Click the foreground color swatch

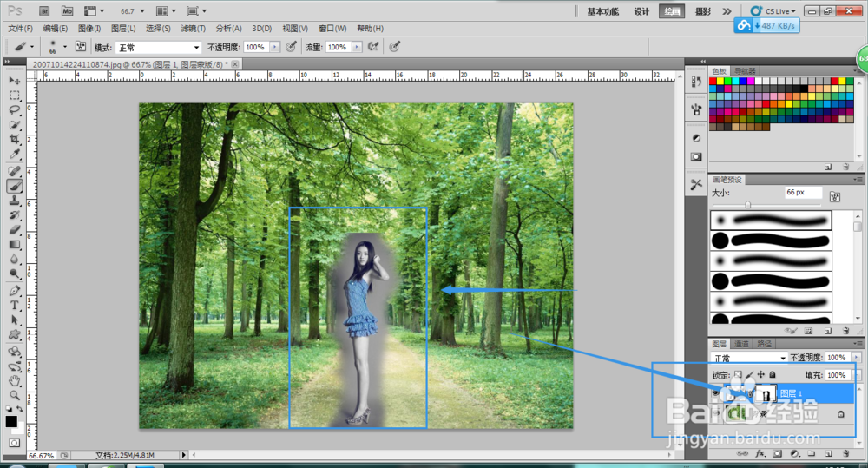coord(11,421)
